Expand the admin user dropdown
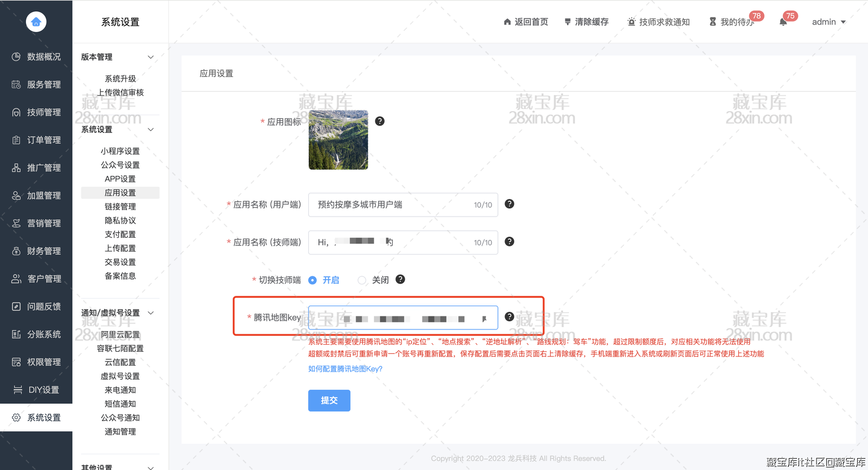 click(x=828, y=22)
